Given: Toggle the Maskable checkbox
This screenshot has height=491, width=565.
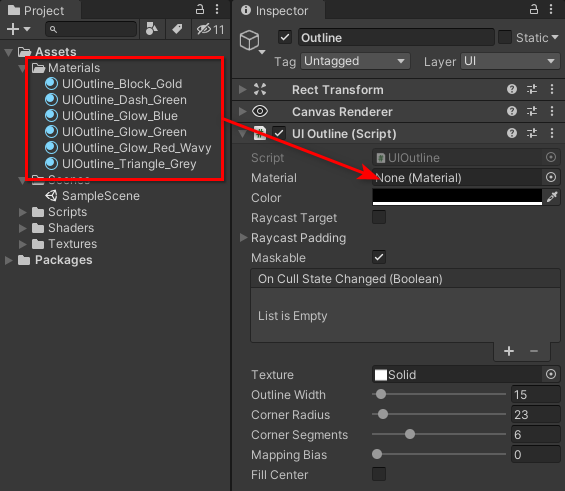Looking at the screenshot, I should click(379, 257).
